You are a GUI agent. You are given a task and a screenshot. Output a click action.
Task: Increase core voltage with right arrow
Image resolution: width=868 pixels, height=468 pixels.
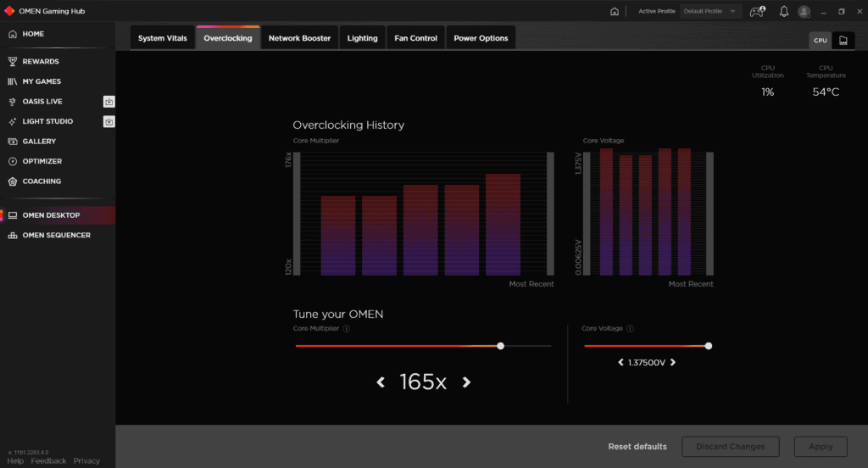[673, 362]
